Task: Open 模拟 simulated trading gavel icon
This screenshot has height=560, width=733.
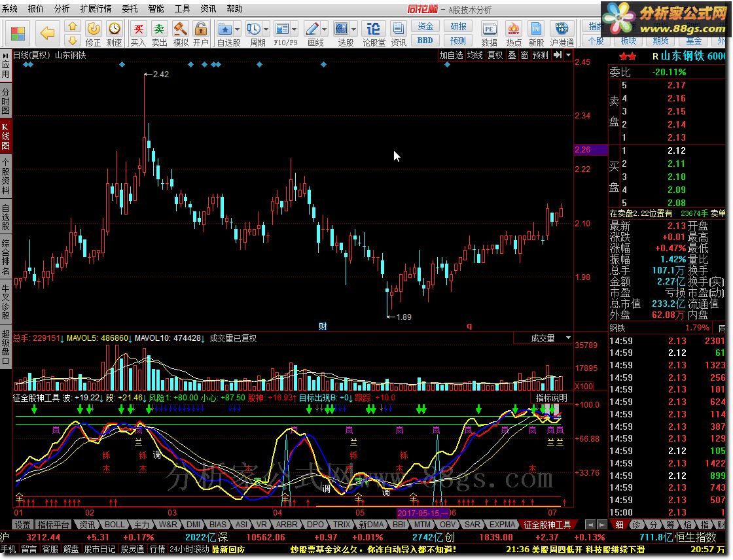Action: [x=181, y=29]
